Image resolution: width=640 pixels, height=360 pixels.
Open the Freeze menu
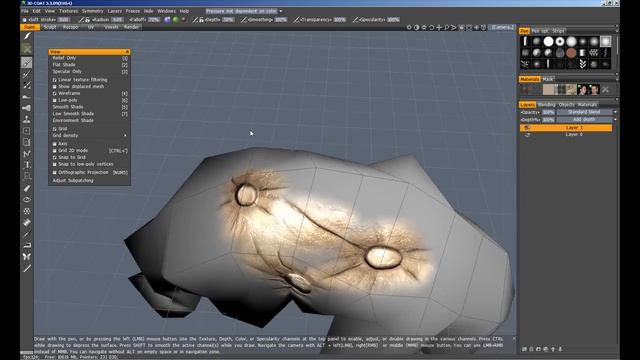point(133,11)
